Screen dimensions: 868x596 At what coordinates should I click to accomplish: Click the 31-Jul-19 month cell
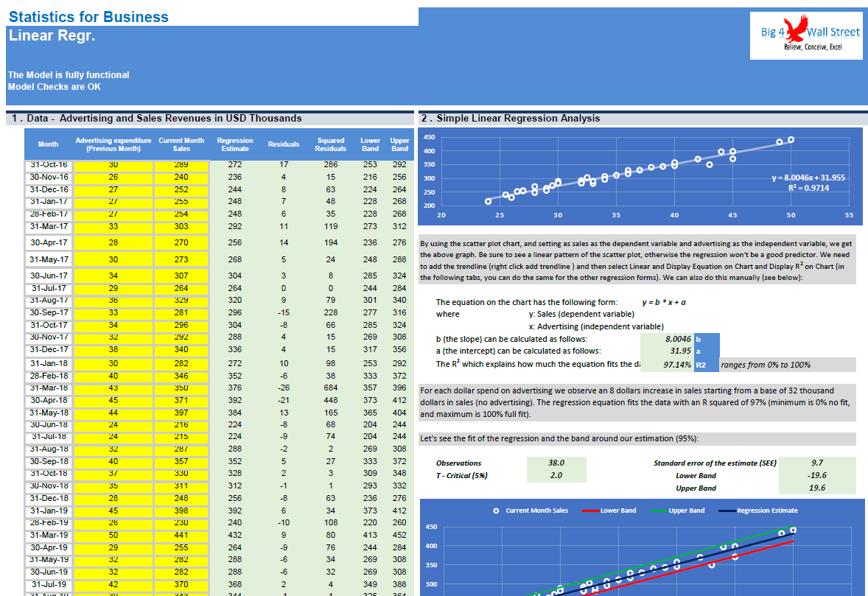click(49, 584)
